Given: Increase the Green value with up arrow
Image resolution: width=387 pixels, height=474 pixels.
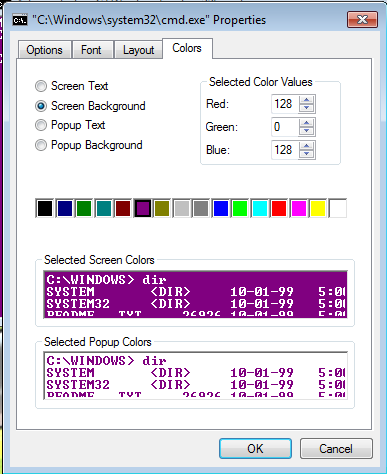Looking at the screenshot, I should (x=307, y=123).
